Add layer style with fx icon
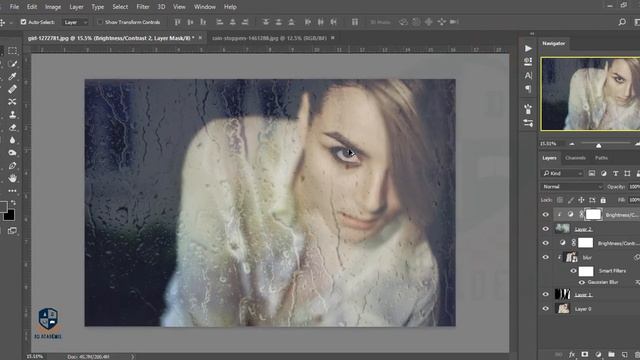This screenshot has width=640, height=360. click(x=572, y=354)
